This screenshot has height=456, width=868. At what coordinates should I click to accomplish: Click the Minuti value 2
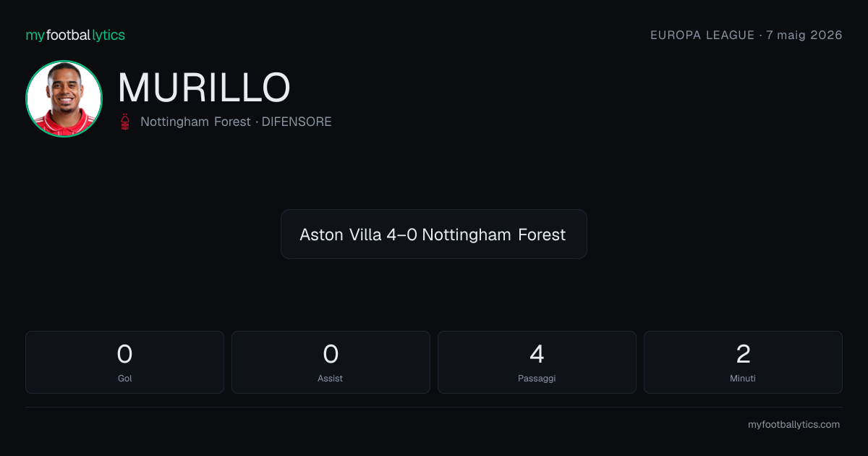(x=743, y=354)
